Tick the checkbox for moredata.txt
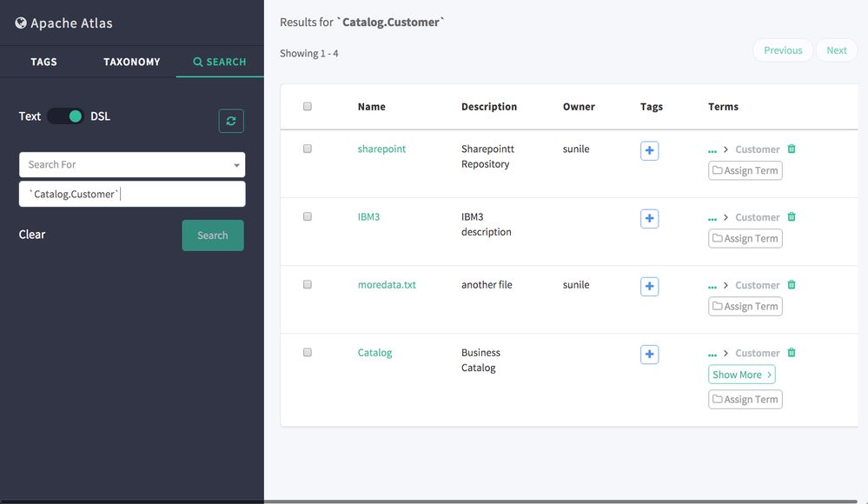 [x=308, y=284]
